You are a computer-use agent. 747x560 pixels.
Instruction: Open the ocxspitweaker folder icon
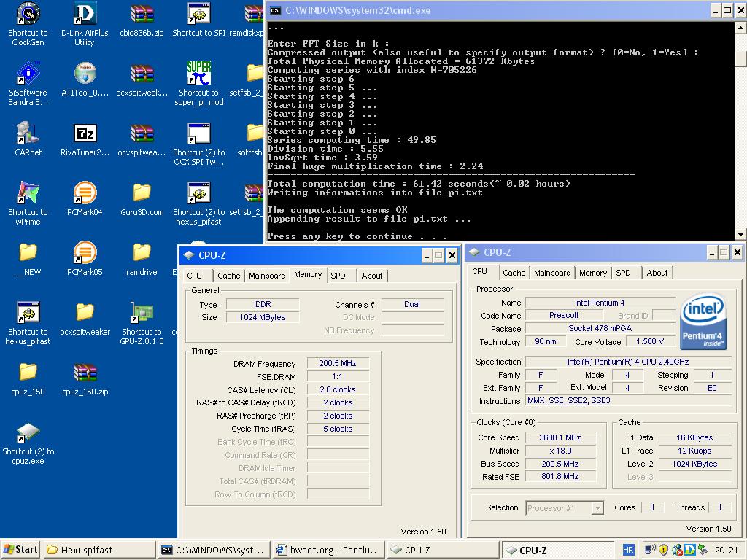click(x=85, y=313)
